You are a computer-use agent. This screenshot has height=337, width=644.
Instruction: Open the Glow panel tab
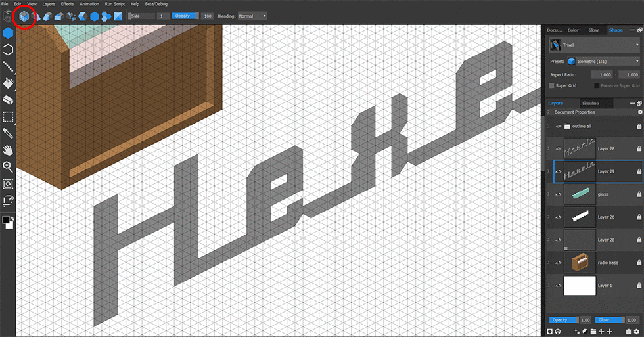[x=593, y=30]
